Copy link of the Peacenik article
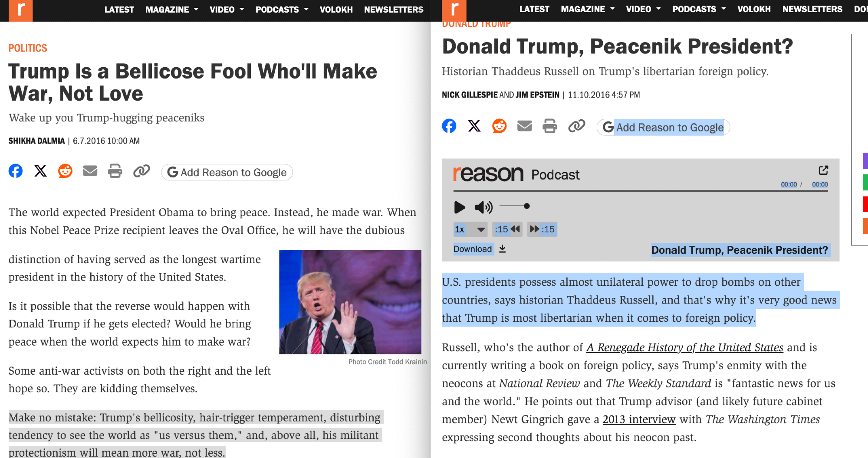The width and height of the screenshot is (868, 458). 576,126
